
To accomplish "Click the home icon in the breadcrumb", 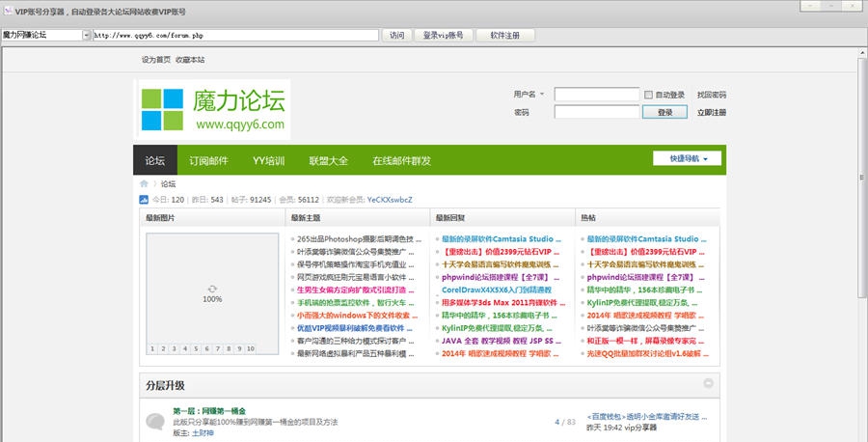I will pyautogui.click(x=145, y=183).
